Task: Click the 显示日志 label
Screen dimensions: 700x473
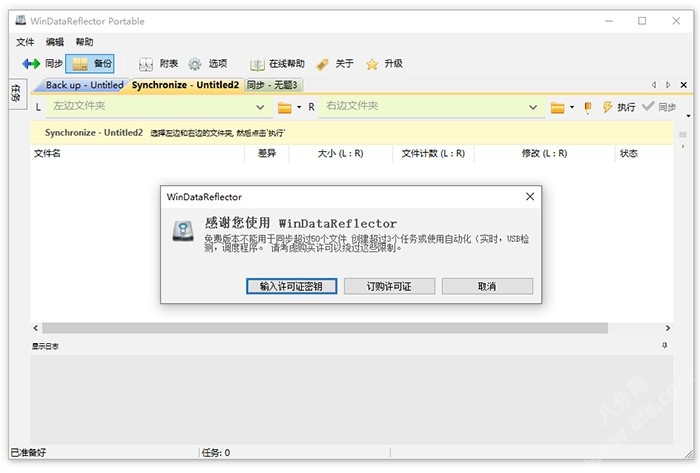Action: pos(45,346)
